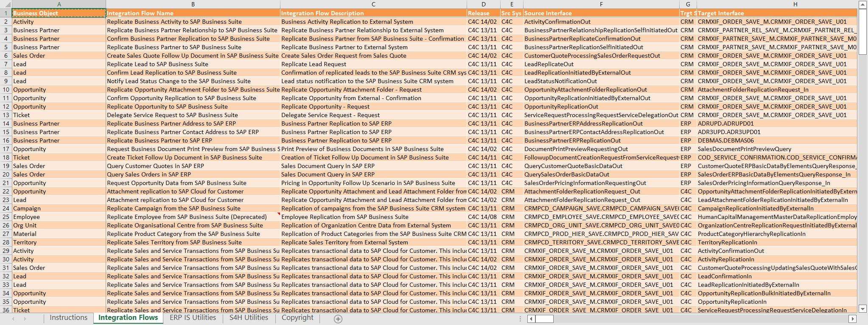Select the Release header cell
Screen dimensions: 868x325
483,13
